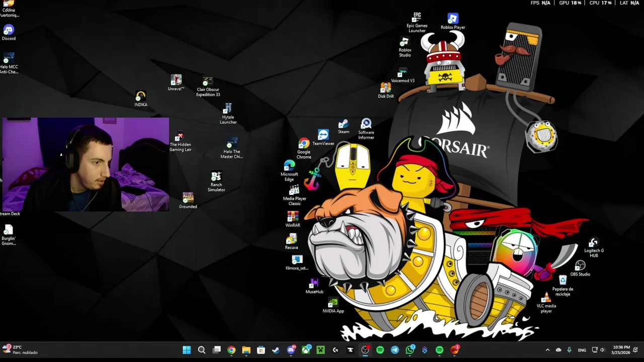The height and width of the screenshot is (362, 644).
Task: Open Software Informer desktop shortcut
Action: pos(366,129)
